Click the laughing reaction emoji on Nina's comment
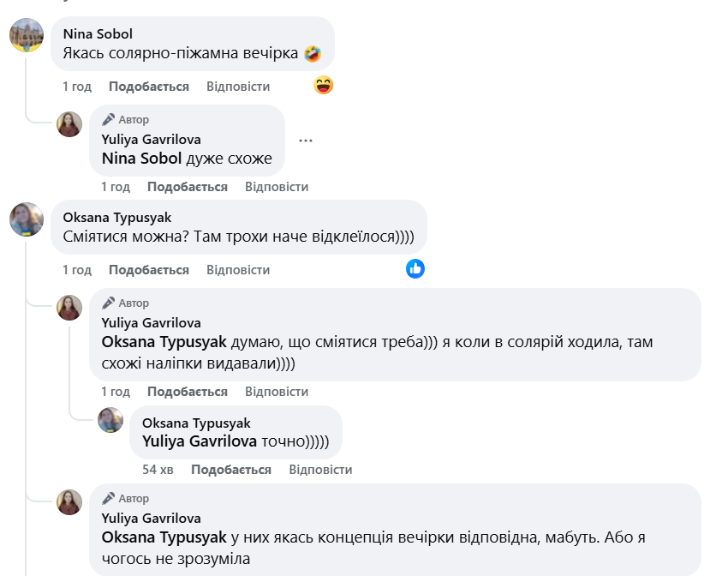Viewport: 728px width, 576px height. tap(323, 85)
